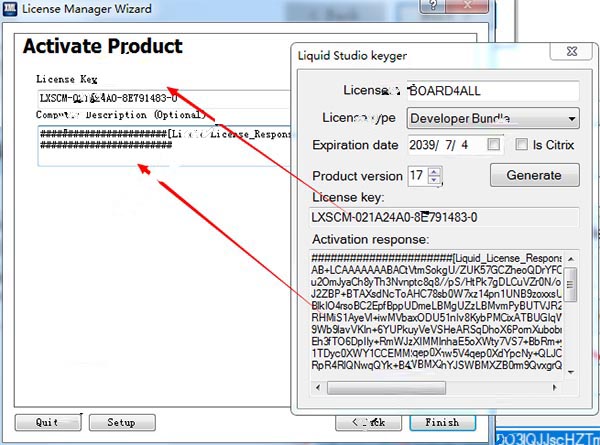Click the Expiration date label
This screenshot has height=445, width=600.
click(x=355, y=145)
